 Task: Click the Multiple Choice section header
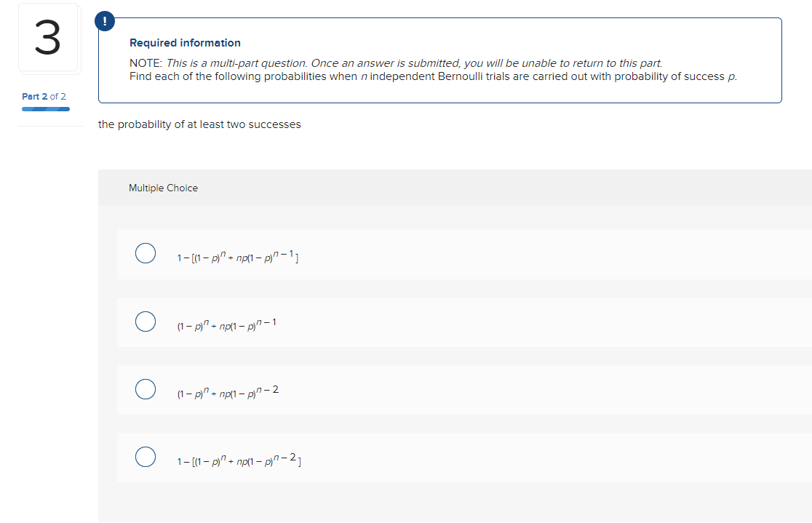point(163,188)
